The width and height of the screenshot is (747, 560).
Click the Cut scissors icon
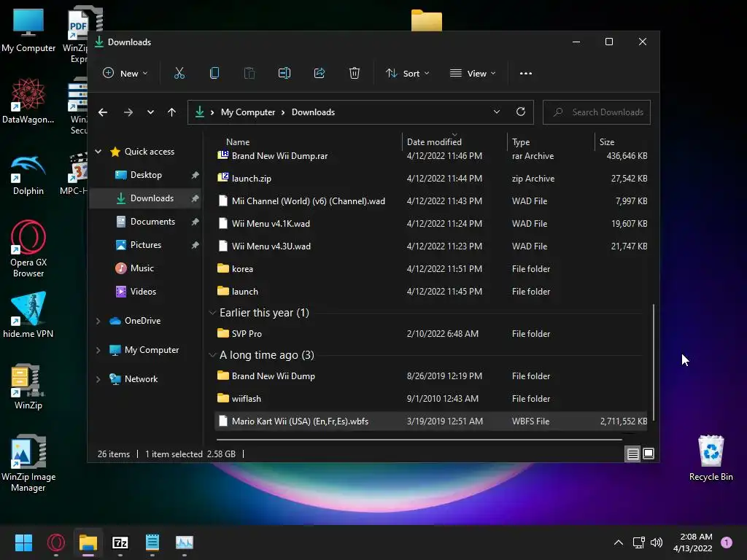pos(179,74)
